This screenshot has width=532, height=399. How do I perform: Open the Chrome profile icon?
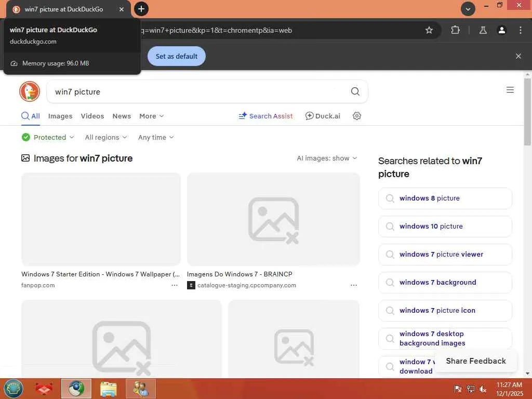[x=501, y=30]
